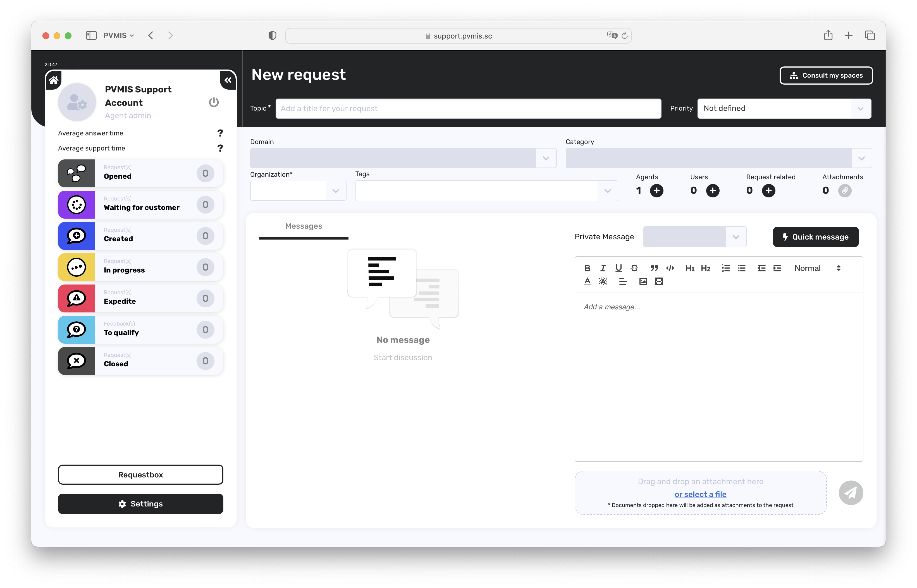Click the Quick message button
This screenshot has height=588, width=917.
[x=815, y=237]
